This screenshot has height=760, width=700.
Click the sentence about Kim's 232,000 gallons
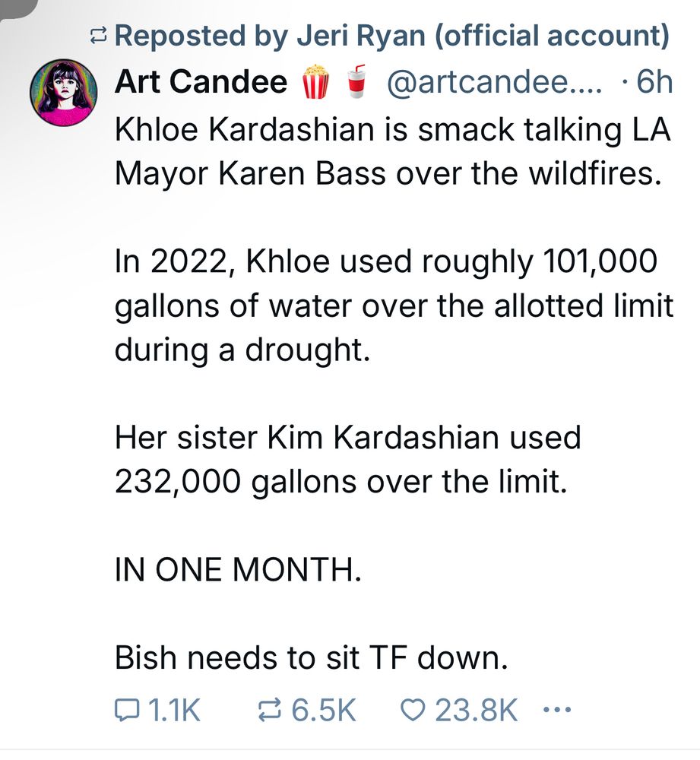coord(347,459)
